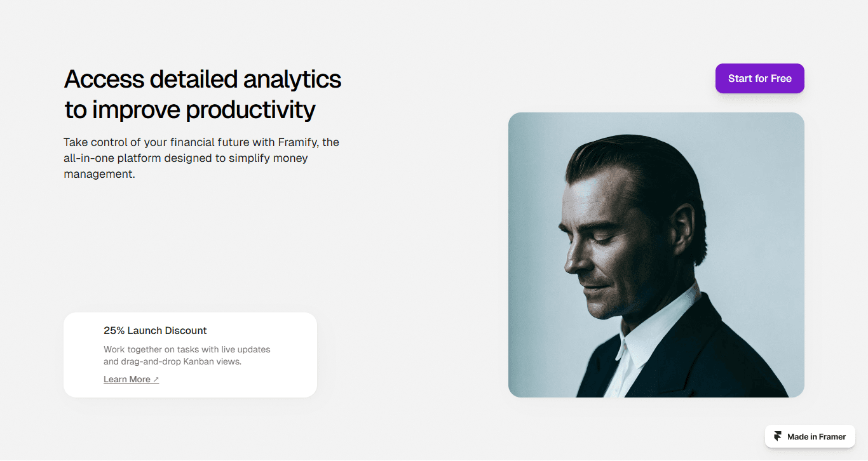The width and height of the screenshot is (868, 461).
Task: Click the Framify word in the paragraph
Action: click(298, 142)
